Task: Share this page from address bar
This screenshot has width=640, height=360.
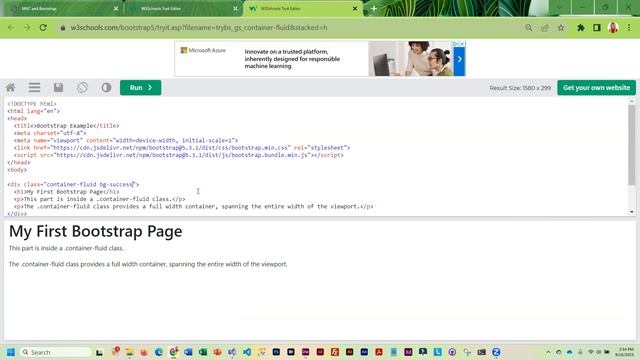Action: click(x=545, y=28)
